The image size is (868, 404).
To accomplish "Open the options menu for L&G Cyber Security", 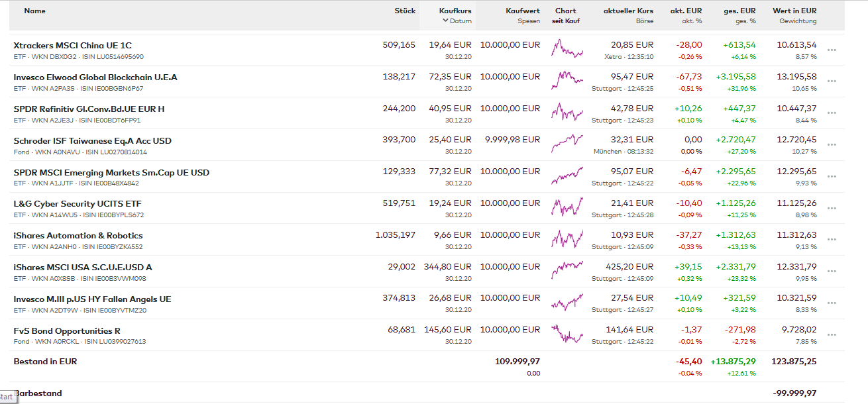I will click(832, 208).
